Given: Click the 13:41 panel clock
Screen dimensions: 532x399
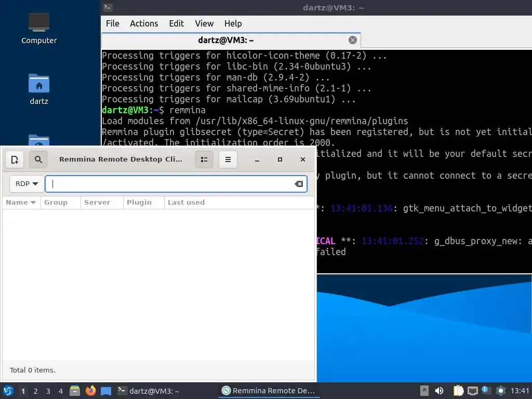Looking at the screenshot, I should coord(520,391).
